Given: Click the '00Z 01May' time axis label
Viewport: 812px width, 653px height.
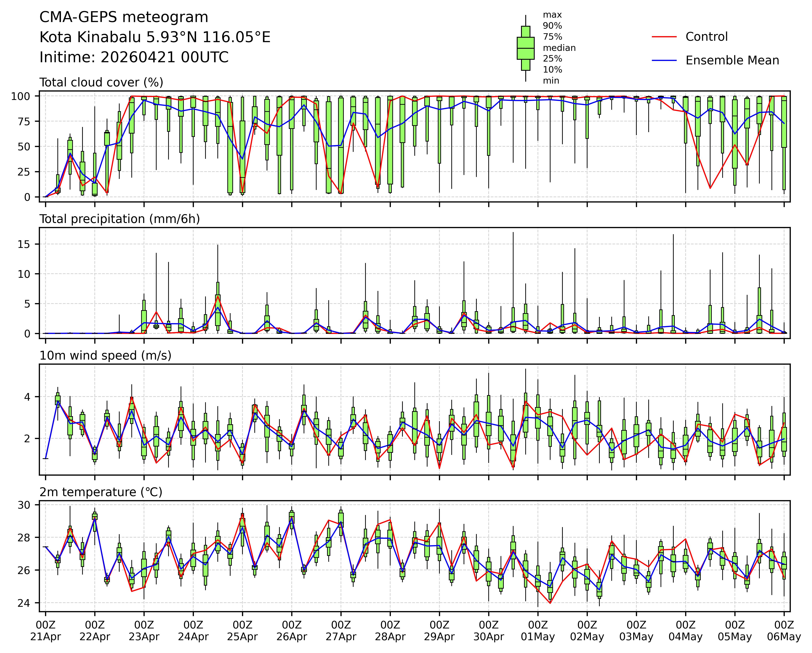Looking at the screenshot, I should 538,631.
